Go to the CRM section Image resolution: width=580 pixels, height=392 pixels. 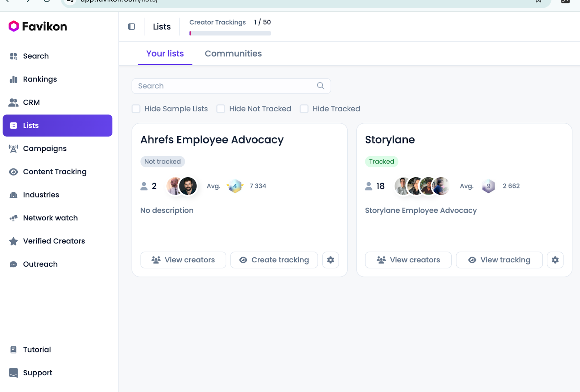tap(57, 103)
